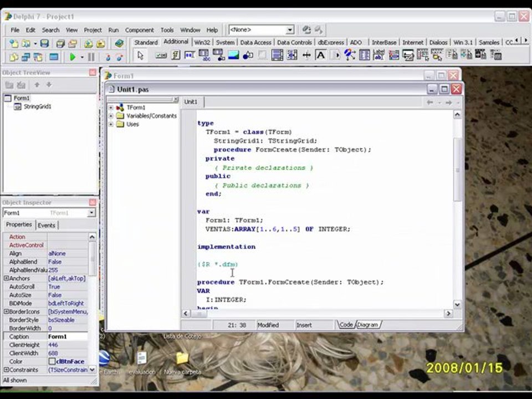The height and width of the screenshot is (399, 532).
Task: Expand the Anchors property
Action: coord(6,278)
